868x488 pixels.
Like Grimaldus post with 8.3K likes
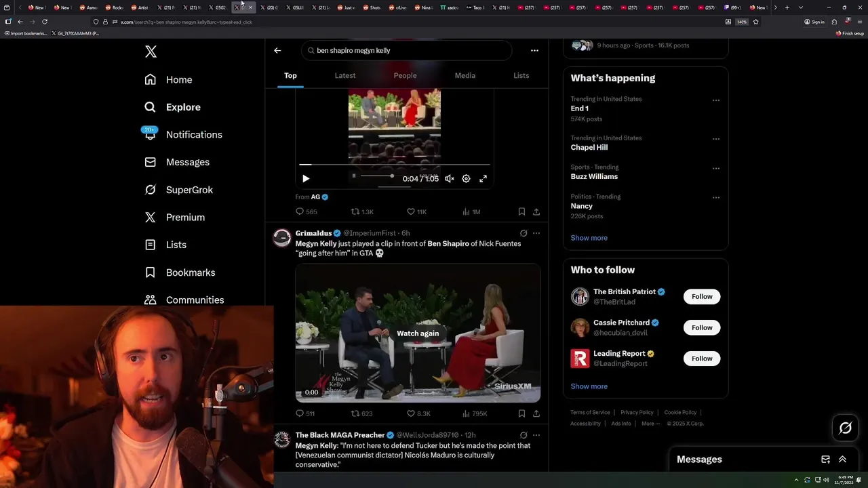[418, 413]
